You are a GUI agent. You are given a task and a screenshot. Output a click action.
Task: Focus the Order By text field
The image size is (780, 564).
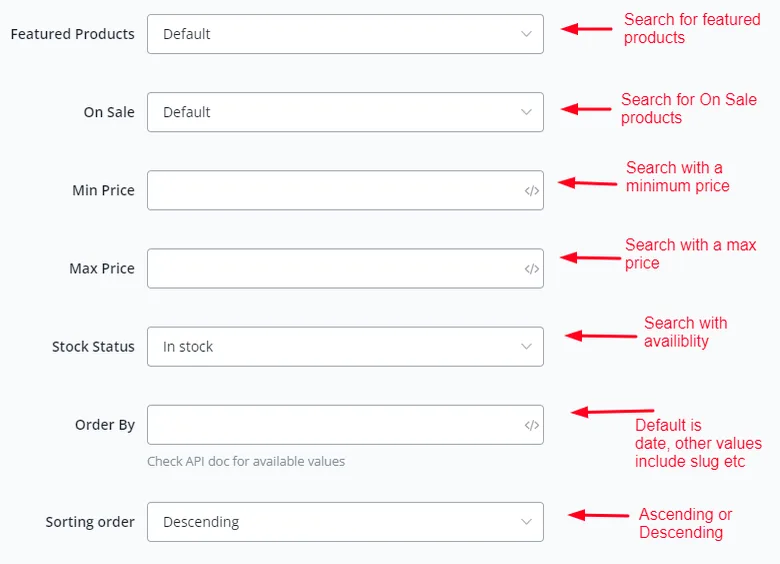click(345, 425)
